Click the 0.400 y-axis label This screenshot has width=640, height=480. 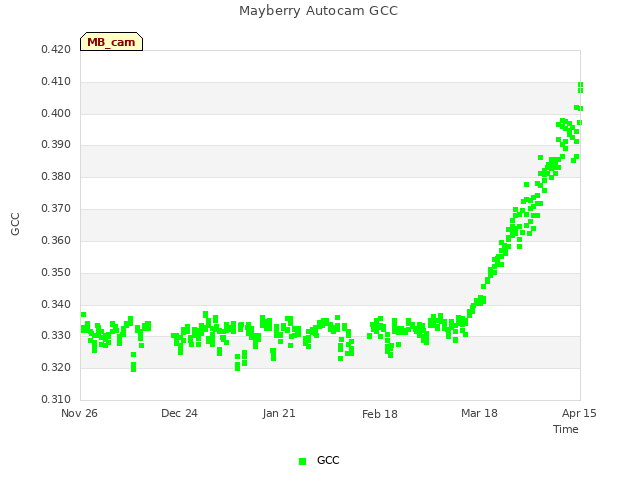pyautogui.click(x=56, y=113)
